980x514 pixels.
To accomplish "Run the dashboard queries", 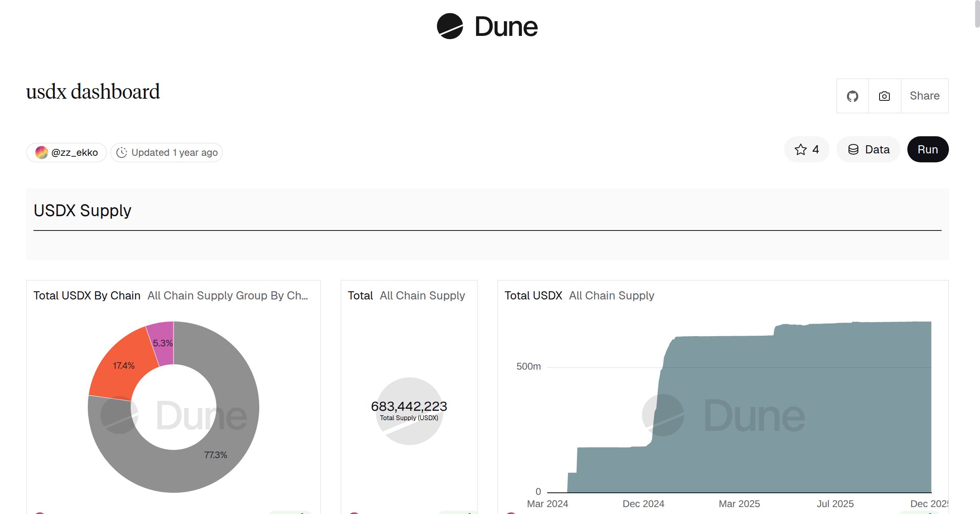I will point(928,149).
